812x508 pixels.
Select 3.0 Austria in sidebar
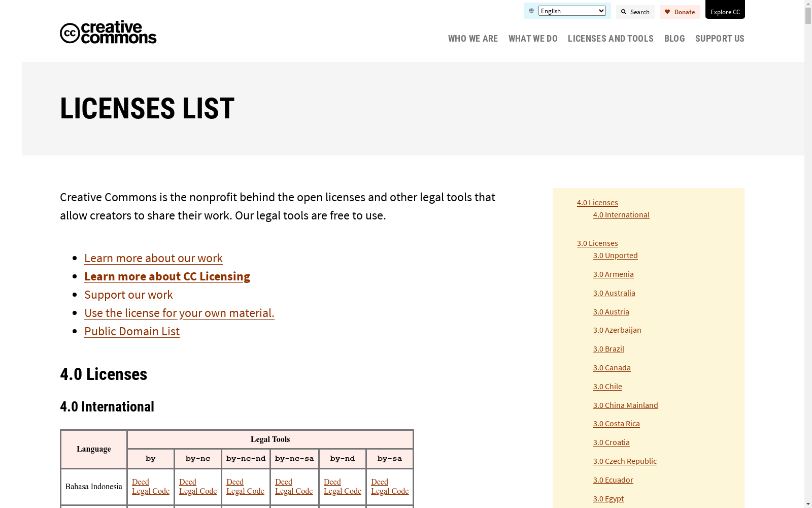pyautogui.click(x=611, y=311)
